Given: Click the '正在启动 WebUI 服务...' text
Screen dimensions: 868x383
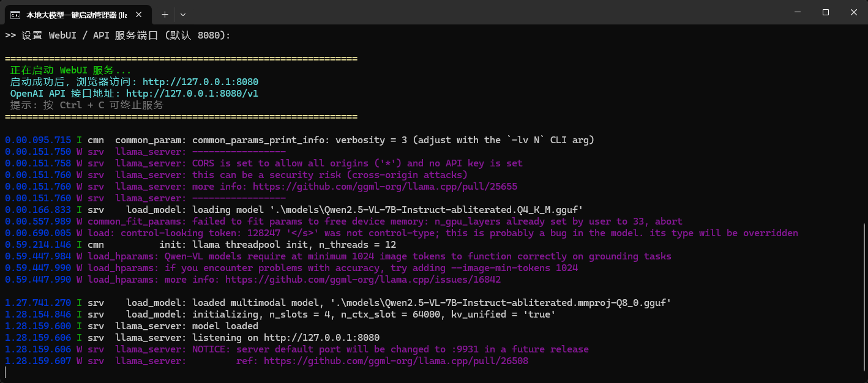Looking at the screenshot, I should click(x=71, y=70).
